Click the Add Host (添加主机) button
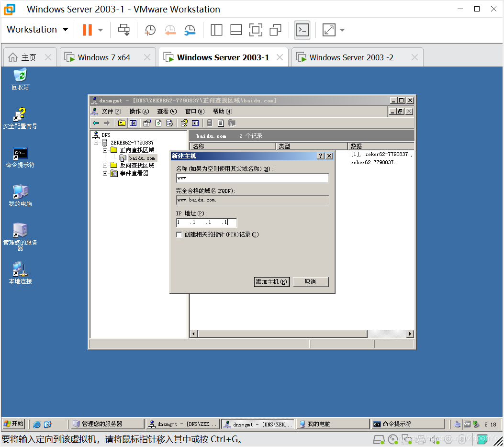Viewport: 504px width, 447px height. tap(272, 282)
